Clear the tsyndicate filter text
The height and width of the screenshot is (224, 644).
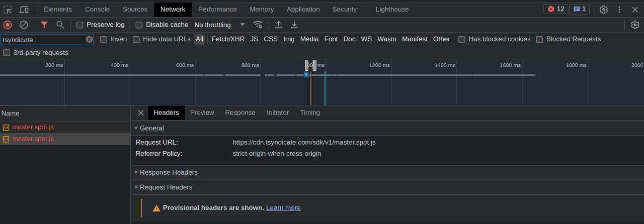click(89, 39)
